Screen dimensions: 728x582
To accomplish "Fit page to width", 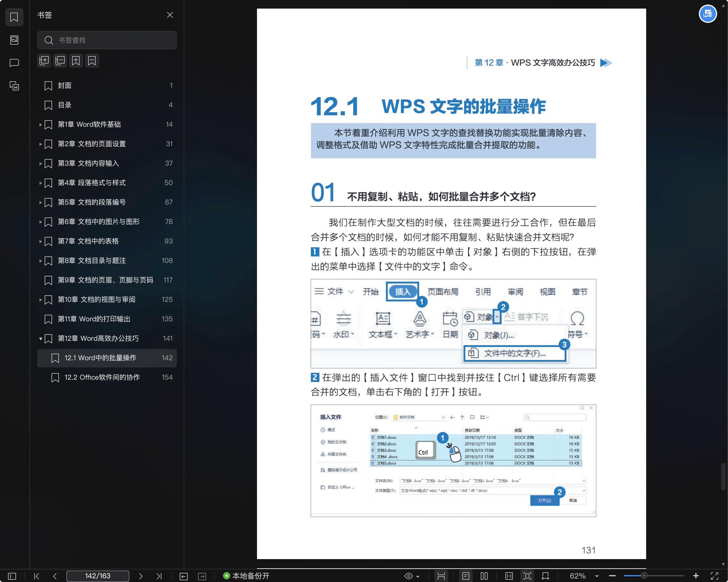I will coord(545,576).
